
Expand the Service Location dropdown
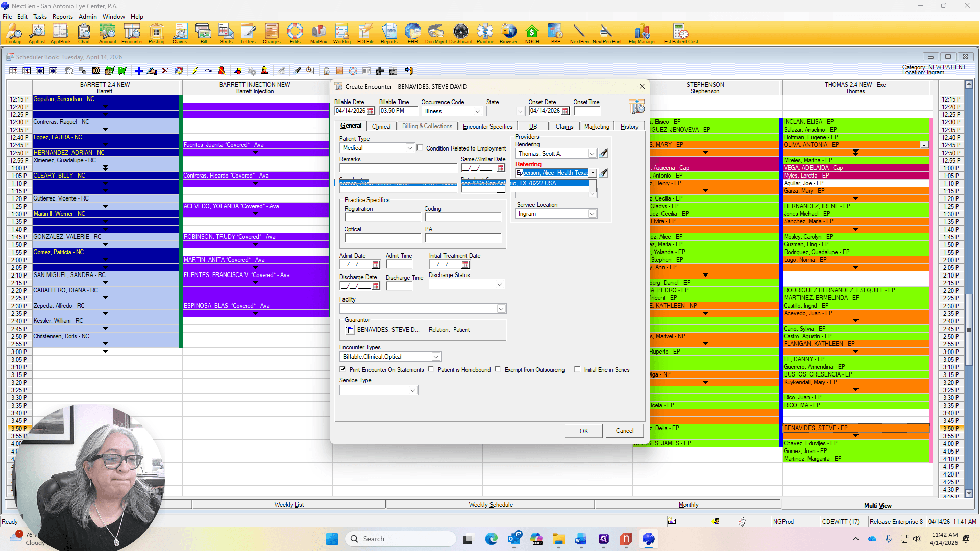(x=592, y=214)
